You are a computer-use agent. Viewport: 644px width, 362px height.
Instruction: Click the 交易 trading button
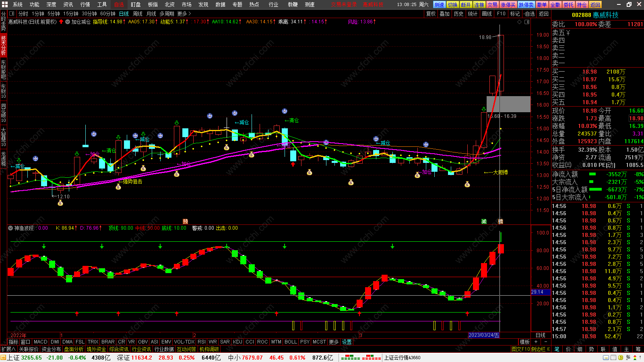coord(492,5)
